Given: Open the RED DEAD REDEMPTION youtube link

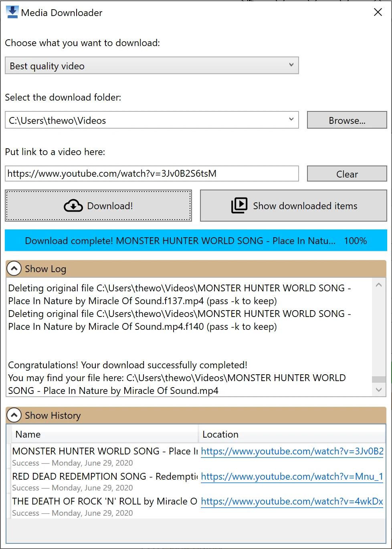Looking at the screenshot, I should tap(292, 476).
